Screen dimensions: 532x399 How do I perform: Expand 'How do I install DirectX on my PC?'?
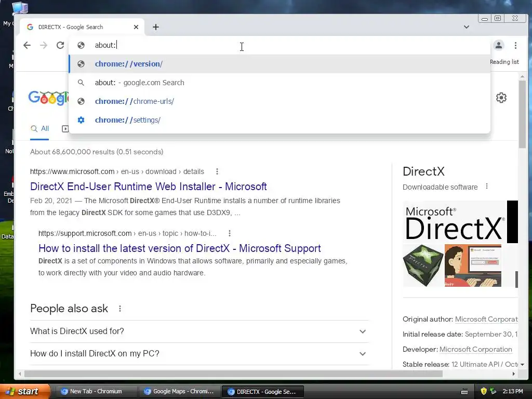(x=199, y=353)
